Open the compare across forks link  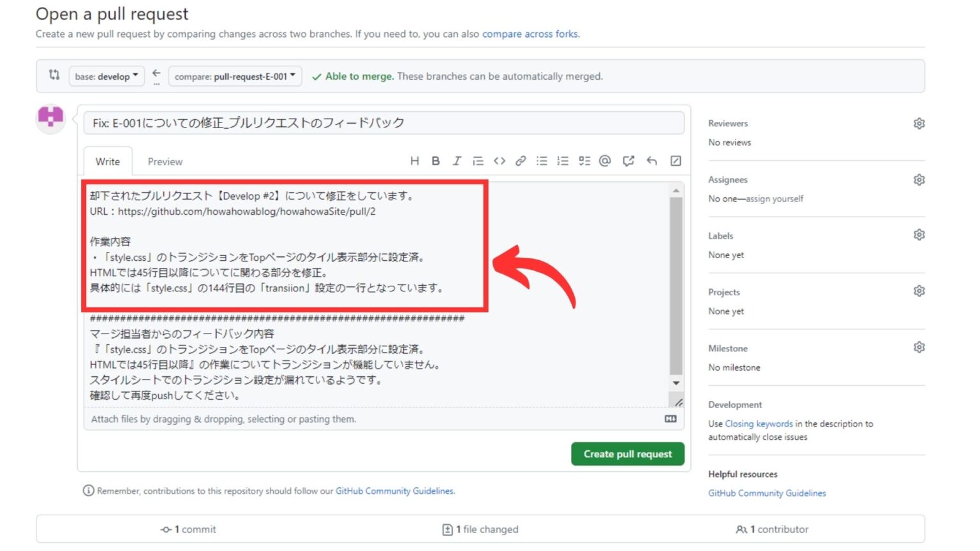pos(530,34)
